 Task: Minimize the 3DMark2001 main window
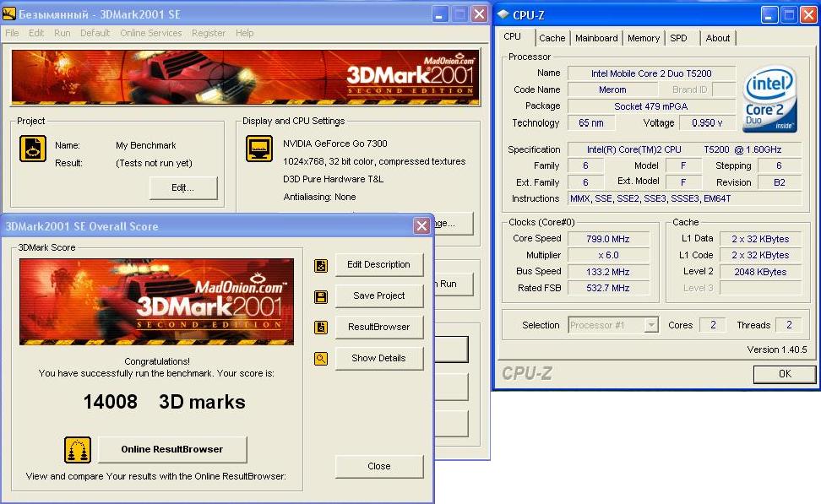[440, 14]
